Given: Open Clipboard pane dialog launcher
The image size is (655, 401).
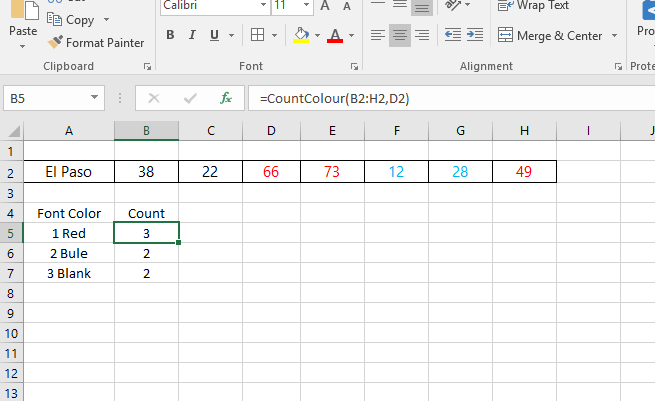Looking at the screenshot, I should click(x=147, y=66).
